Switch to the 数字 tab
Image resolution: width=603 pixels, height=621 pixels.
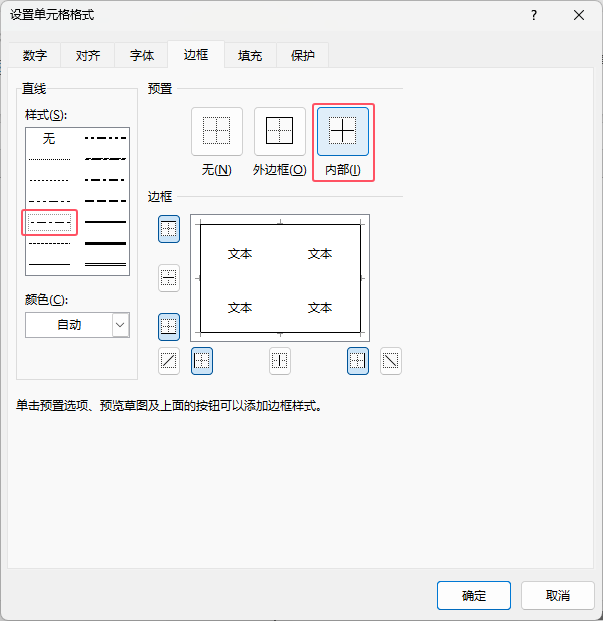click(x=34, y=55)
